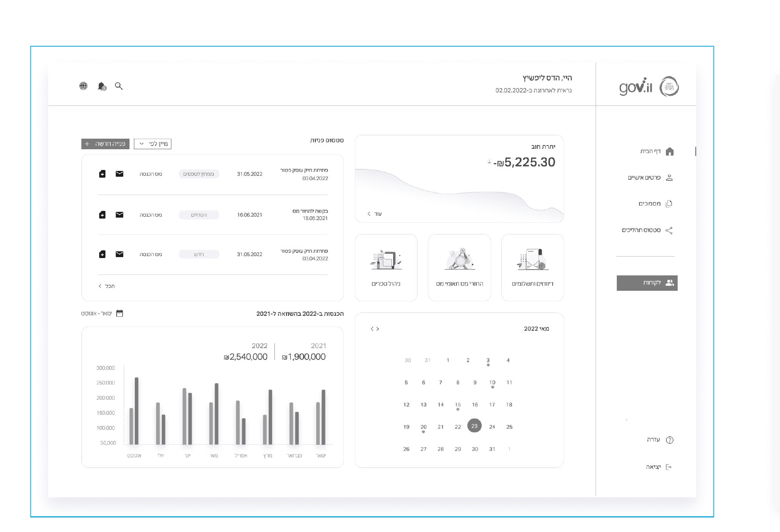Viewport: 780px width, 532px height.
Task: Click יציאה logout link in sidebar
Action: pos(658,467)
